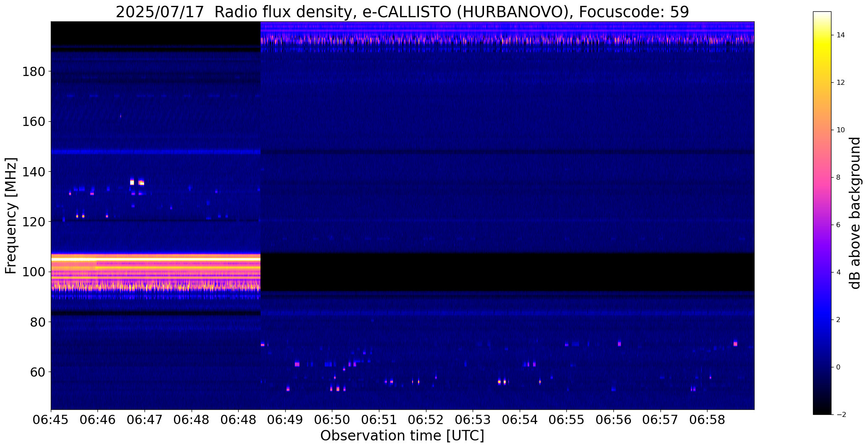This screenshot has width=868, height=448.
Task: Click the 'dB above background' colorbar label
Action: [x=855, y=213]
